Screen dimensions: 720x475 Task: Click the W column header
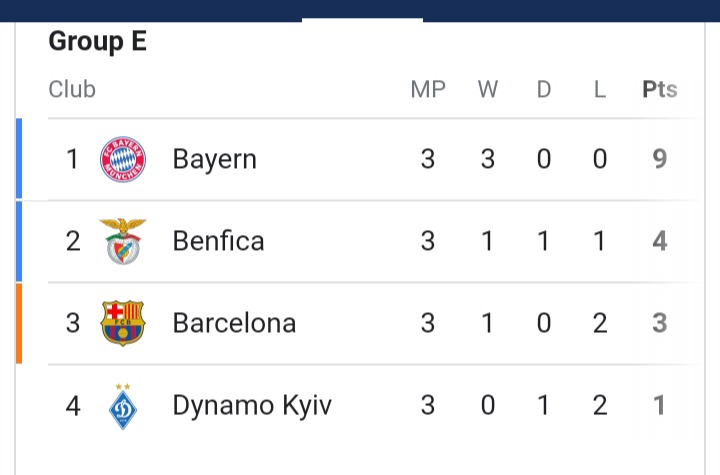pyautogui.click(x=488, y=89)
